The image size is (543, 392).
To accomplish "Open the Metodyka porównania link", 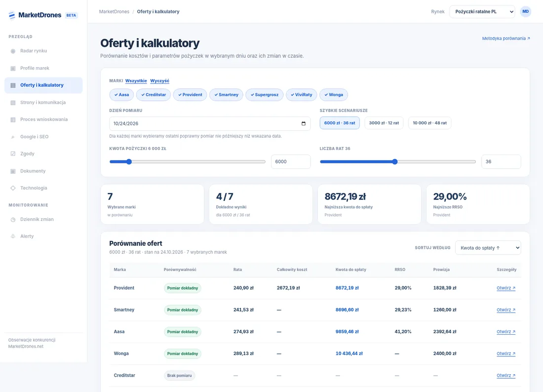I will [x=506, y=39].
